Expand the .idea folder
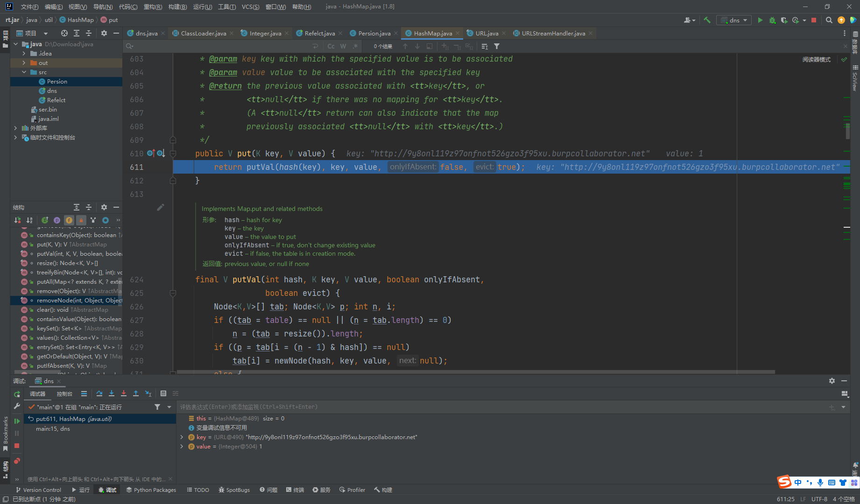The image size is (860, 504). [x=24, y=54]
